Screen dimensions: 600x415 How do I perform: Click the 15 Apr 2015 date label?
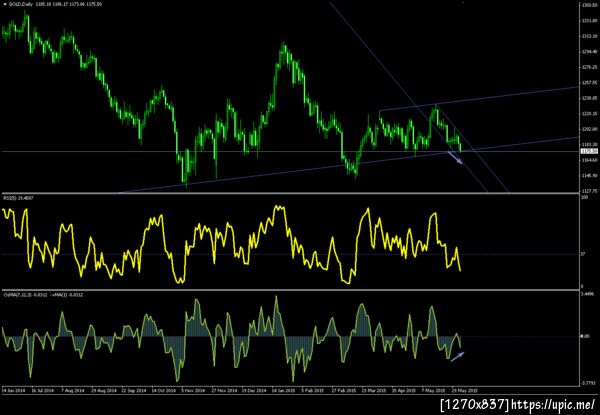point(404,391)
